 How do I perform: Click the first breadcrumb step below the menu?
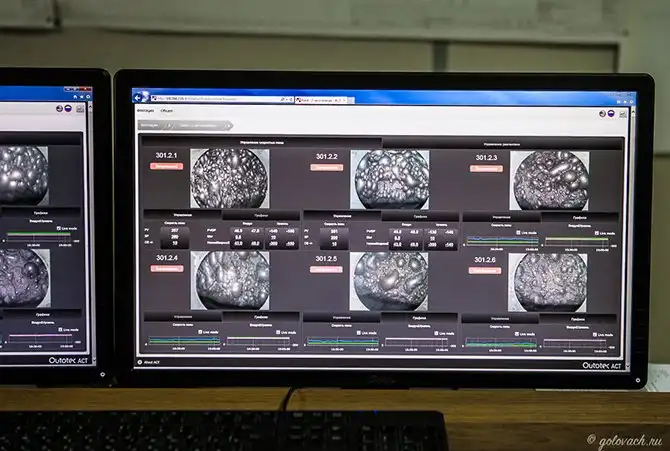[150, 126]
